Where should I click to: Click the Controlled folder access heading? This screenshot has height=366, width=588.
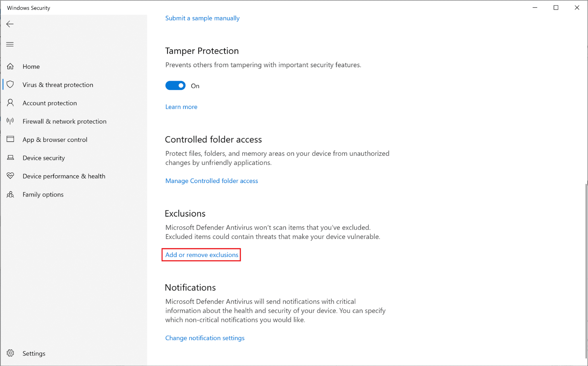[213, 139]
